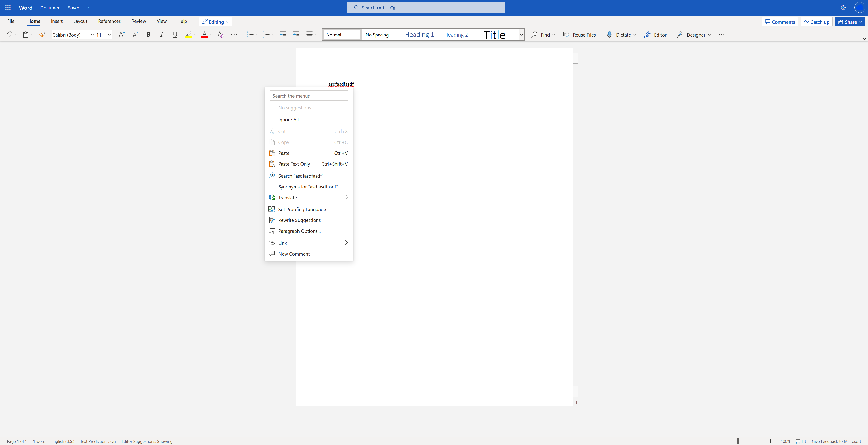Click the Clear Formatting icon
Image resolution: width=868 pixels, height=445 pixels.
(221, 34)
